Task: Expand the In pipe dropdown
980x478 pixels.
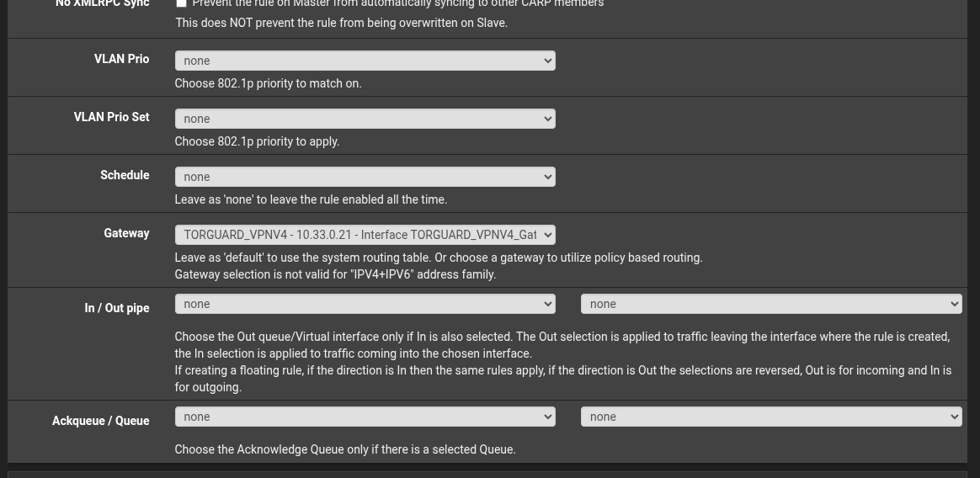Action: pos(365,304)
